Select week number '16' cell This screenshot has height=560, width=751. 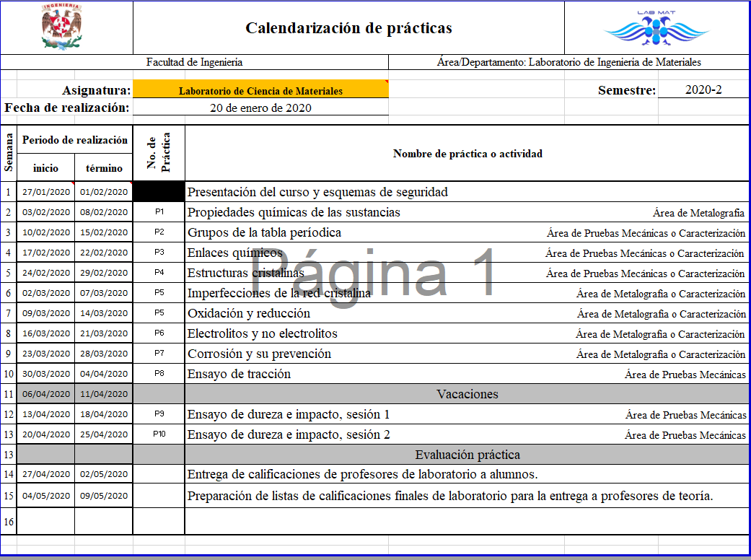click(8, 522)
